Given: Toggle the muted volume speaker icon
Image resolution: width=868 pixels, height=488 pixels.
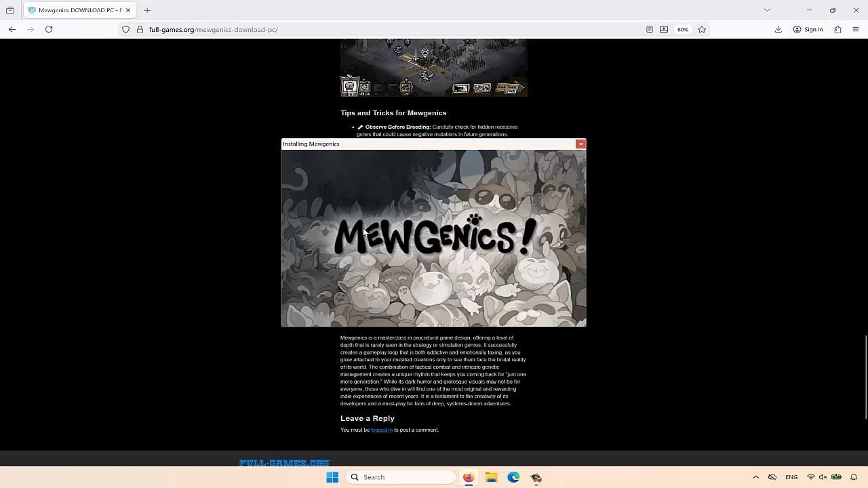Looking at the screenshot, I should tap(823, 477).
